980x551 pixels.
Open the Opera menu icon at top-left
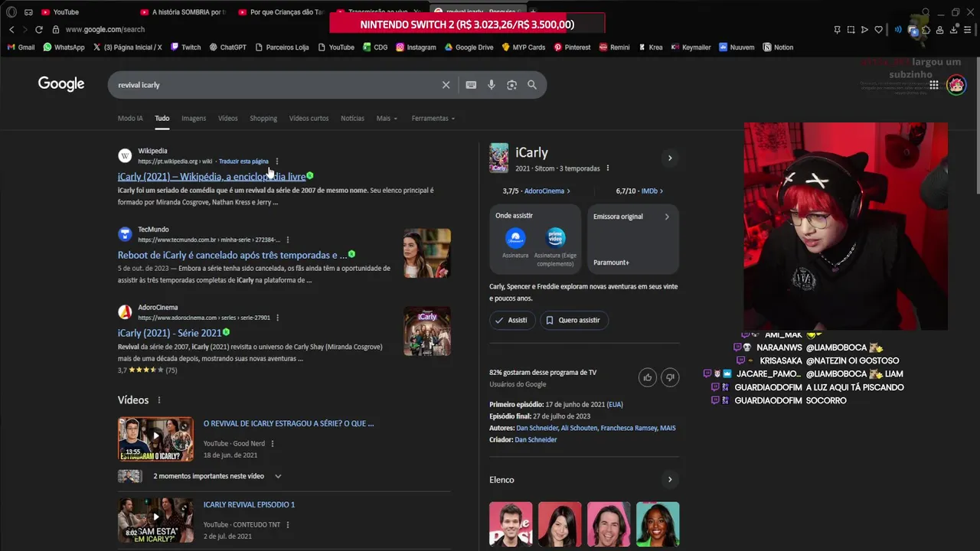tap(11, 12)
